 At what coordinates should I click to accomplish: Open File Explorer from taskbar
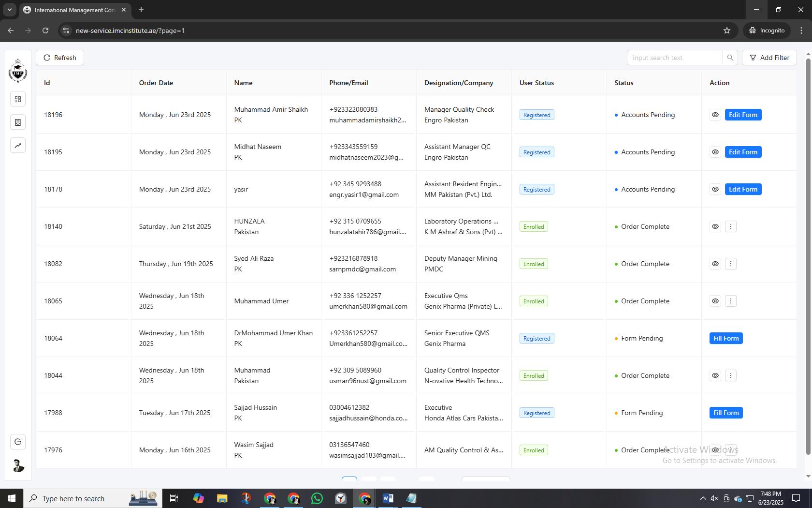coord(222,498)
